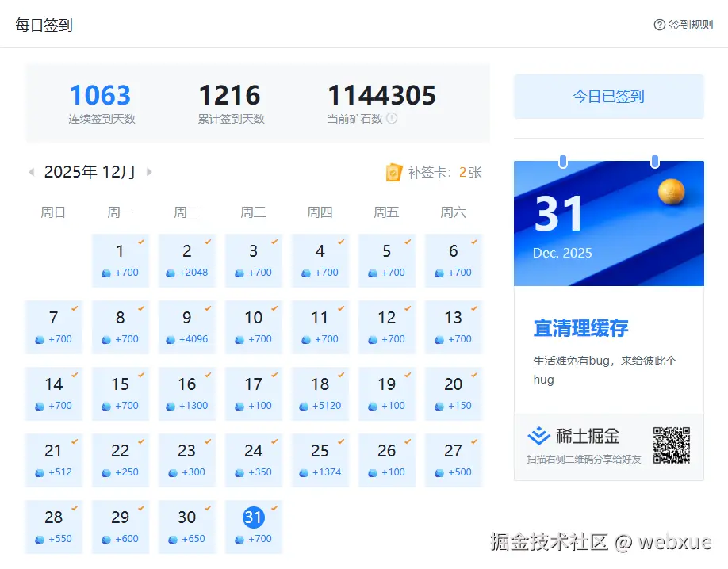Select the 周日 weekday header
Viewport: 728px width, 569px height.
tap(53, 212)
